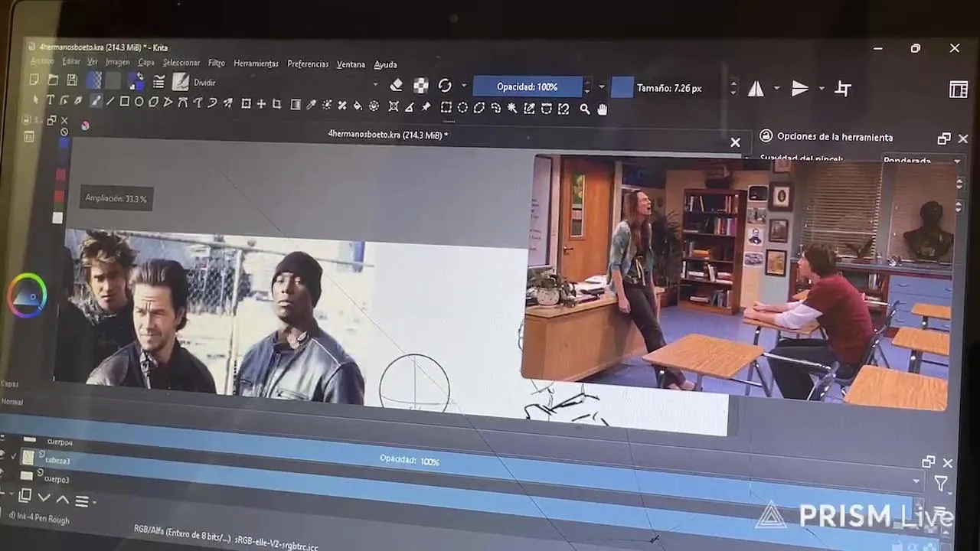Save document with the floppy disk icon

[x=72, y=80]
